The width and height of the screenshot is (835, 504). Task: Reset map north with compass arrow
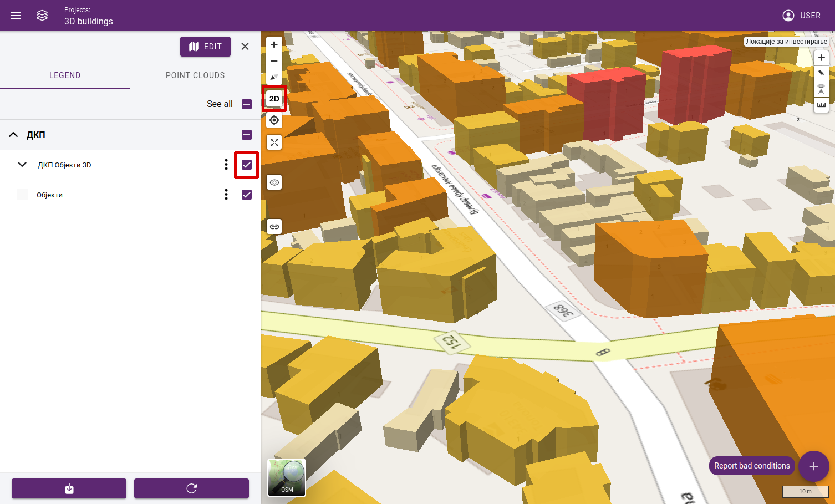(274, 77)
